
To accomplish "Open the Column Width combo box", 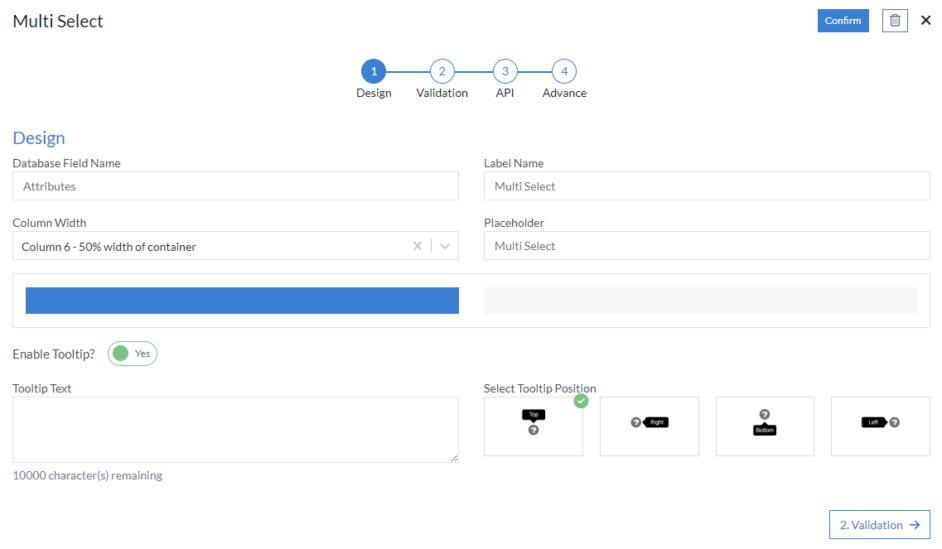I will (x=236, y=246).
